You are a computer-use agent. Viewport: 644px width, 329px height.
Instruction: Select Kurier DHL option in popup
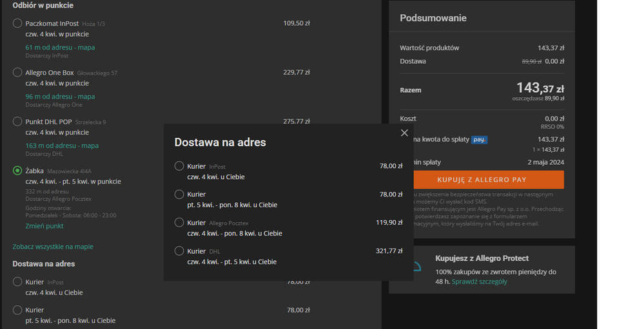pos(179,250)
